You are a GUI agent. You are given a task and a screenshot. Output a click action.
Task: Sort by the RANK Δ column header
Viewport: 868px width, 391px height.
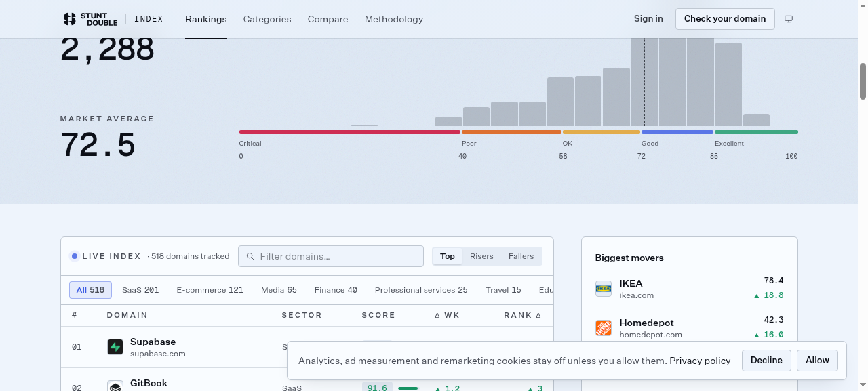tap(522, 315)
